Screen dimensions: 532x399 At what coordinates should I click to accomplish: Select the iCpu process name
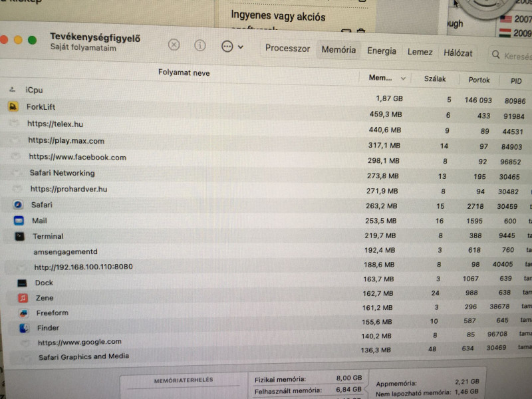pyautogui.click(x=34, y=90)
